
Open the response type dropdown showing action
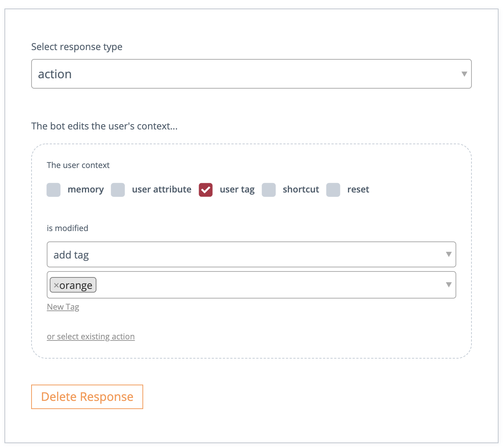point(251,74)
